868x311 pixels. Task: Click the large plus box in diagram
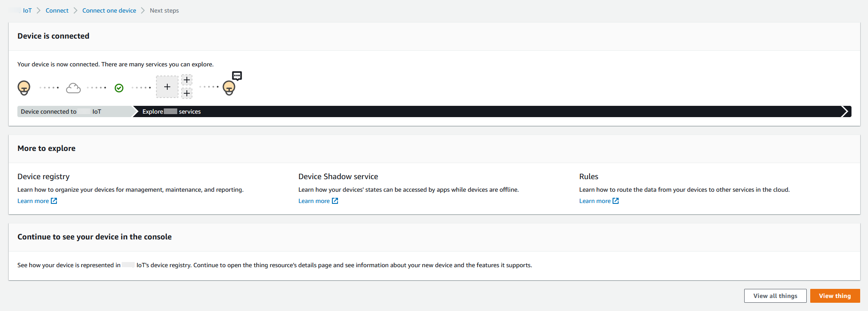pyautogui.click(x=167, y=87)
